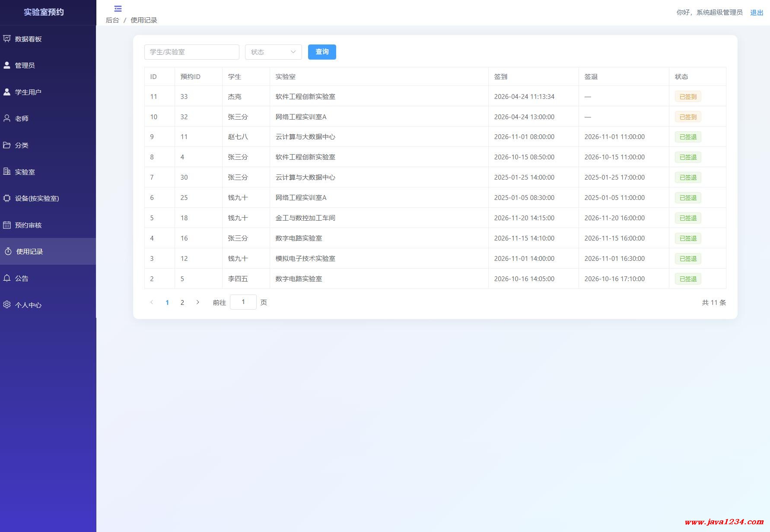
Task: Click the booking review (预约审核) calendar icon
Action: click(7, 225)
